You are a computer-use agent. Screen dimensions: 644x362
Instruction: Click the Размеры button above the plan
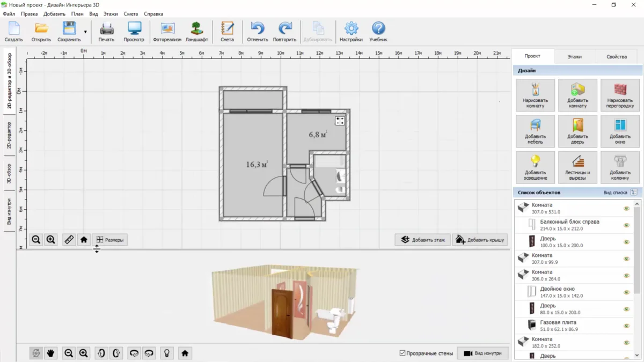pyautogui.click(x=111, y=240)
